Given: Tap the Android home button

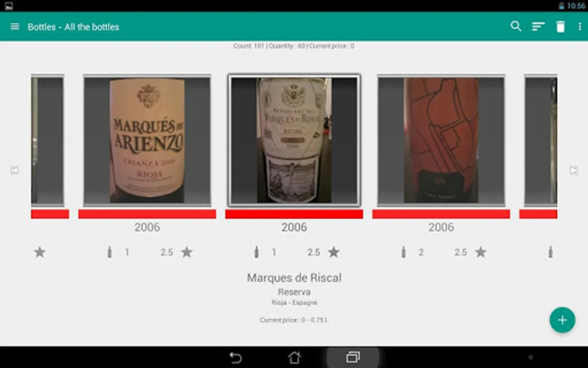Looking at the screenshot, I should (x=294, y=357).
